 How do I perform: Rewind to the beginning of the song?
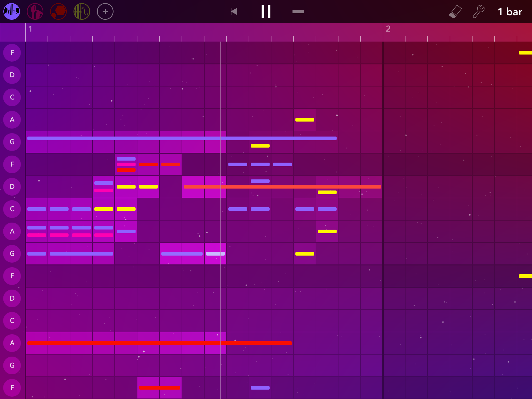pyautogui.click(x=234, y=11)
